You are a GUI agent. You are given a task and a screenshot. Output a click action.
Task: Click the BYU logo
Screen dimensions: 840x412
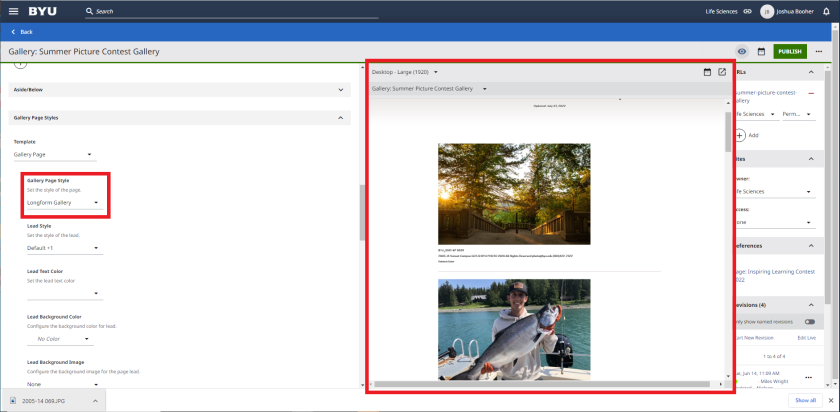pos(43,11)
